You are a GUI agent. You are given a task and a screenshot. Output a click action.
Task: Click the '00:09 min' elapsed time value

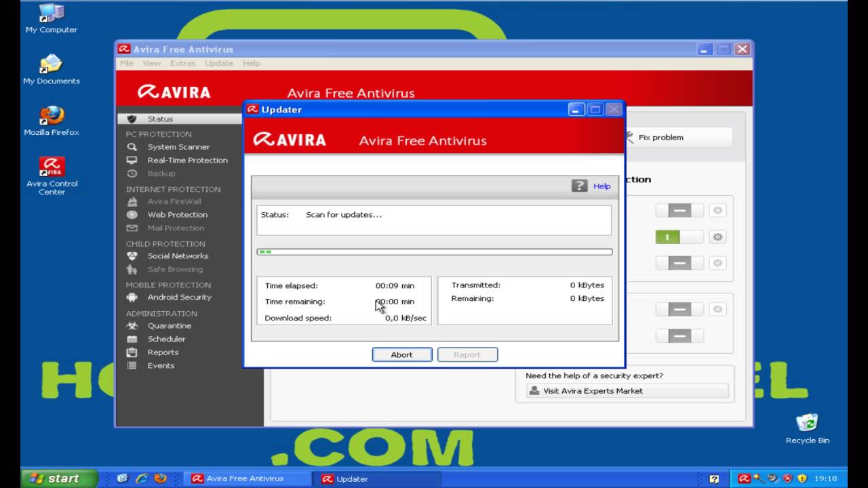[395, 285]
